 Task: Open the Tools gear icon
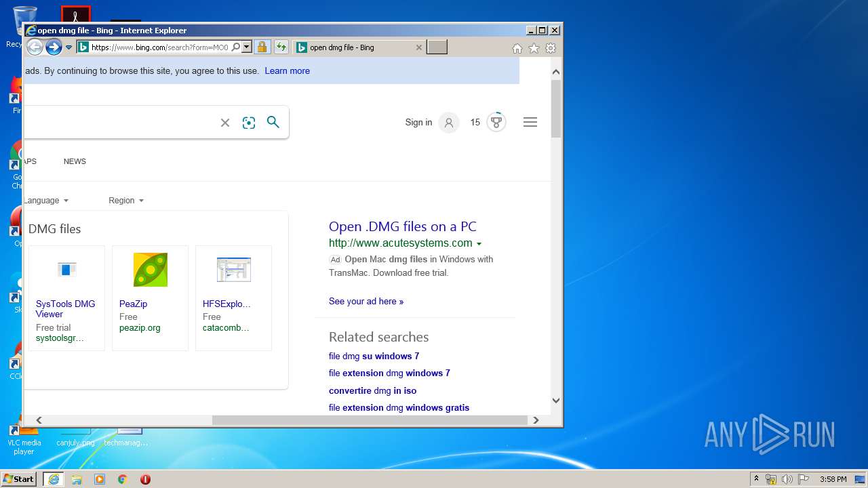click(551, 48)
